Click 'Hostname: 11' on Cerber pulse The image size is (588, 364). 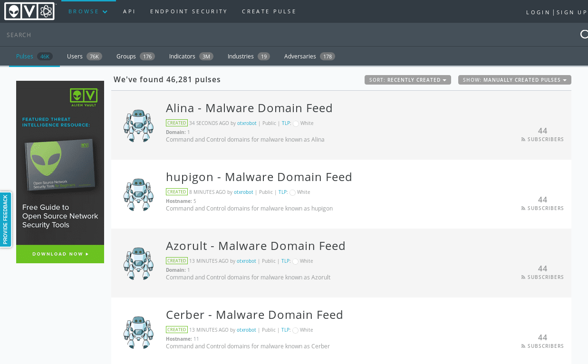(182, 339)
